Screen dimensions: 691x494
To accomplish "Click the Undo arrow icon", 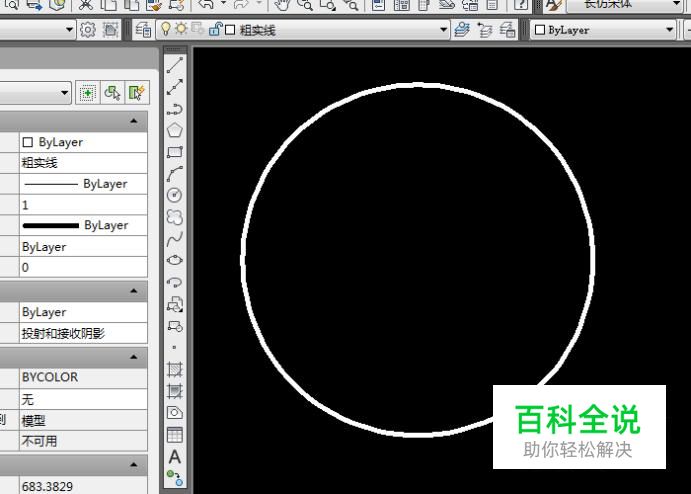I will click(206, 4).
